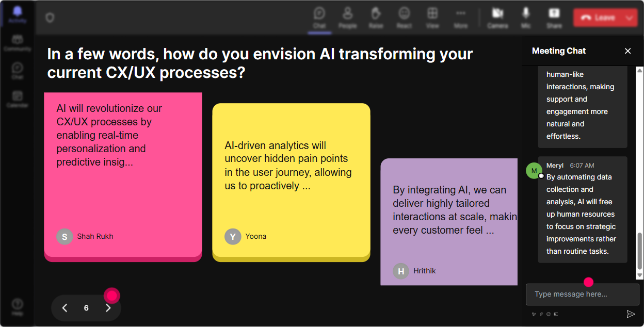The width and height of the screenshot is (644, 327).
Task: Click the name 'Shah Rukh' on pink card
Action: click(95, 236)
